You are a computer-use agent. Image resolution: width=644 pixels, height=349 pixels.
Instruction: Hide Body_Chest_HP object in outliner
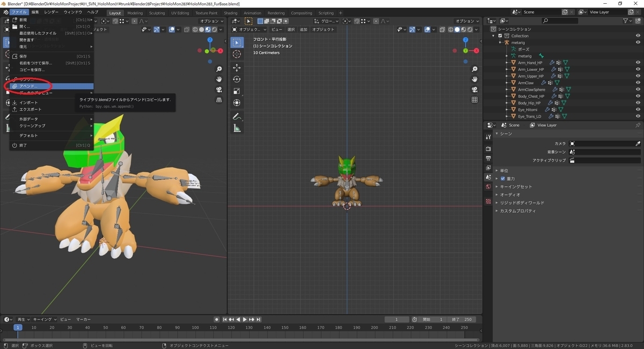point(638,96)
